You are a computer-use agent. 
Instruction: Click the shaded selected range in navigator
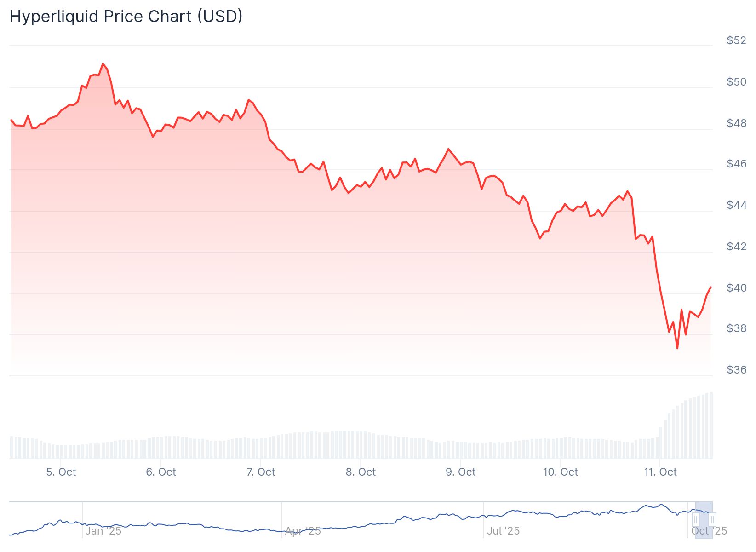pyautogui.click(x=704, y=512)
